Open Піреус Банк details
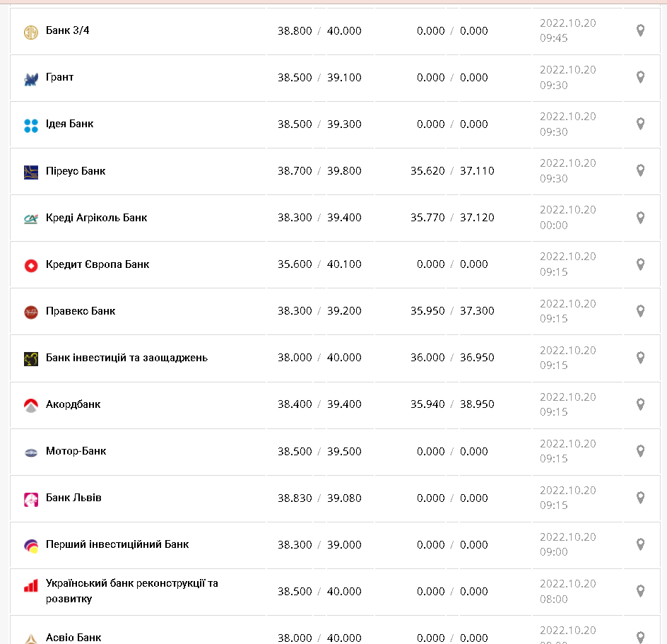Viewport: 667px width, 644px height. point(76,170)
